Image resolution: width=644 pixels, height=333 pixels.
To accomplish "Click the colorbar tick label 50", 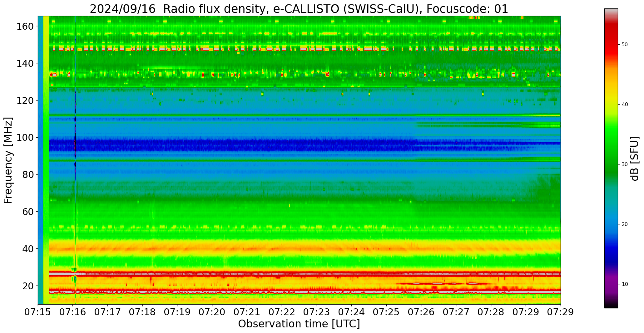I will point(625,45).
